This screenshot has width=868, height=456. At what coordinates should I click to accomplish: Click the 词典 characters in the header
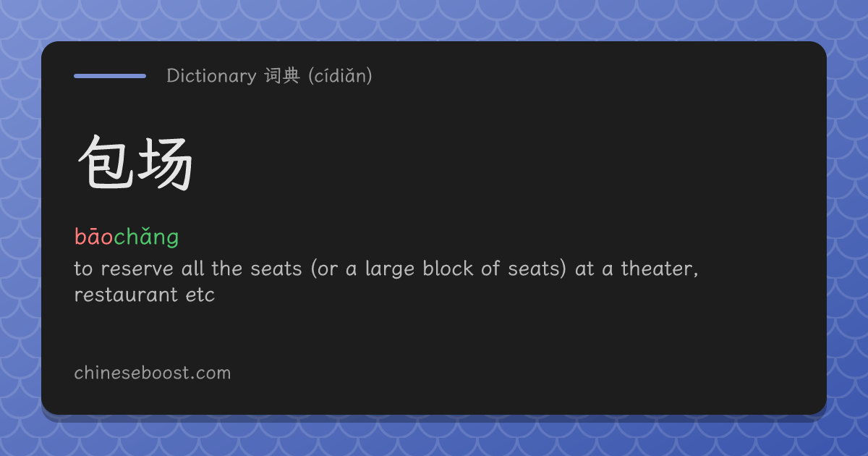point(281,76)
